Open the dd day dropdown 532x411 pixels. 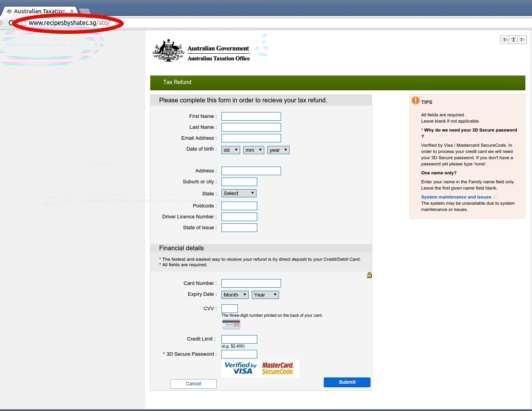(231, 150)
